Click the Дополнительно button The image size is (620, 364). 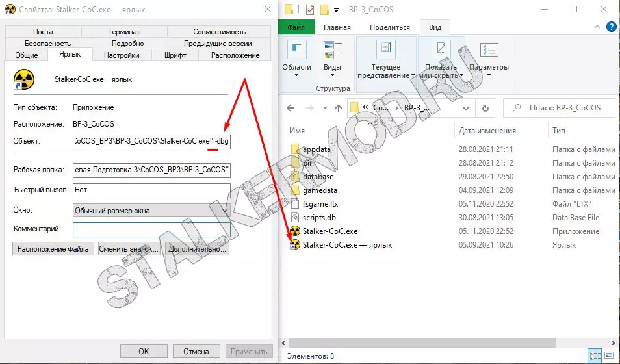197,249
